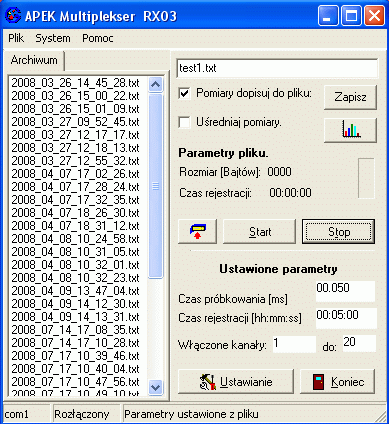The width and height of the screenshot is (389, 424).
Task: Select file 2008_04_08_10_32_01.txt
Action: point(75,265)
